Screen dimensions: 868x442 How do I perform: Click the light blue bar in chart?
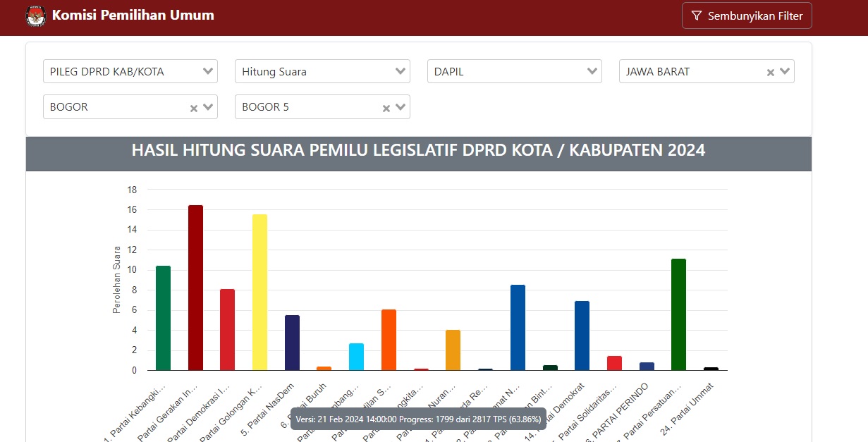356,357
